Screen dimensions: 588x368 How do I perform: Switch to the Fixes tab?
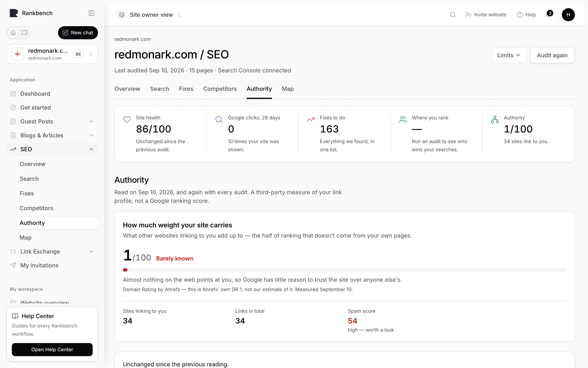186,89
